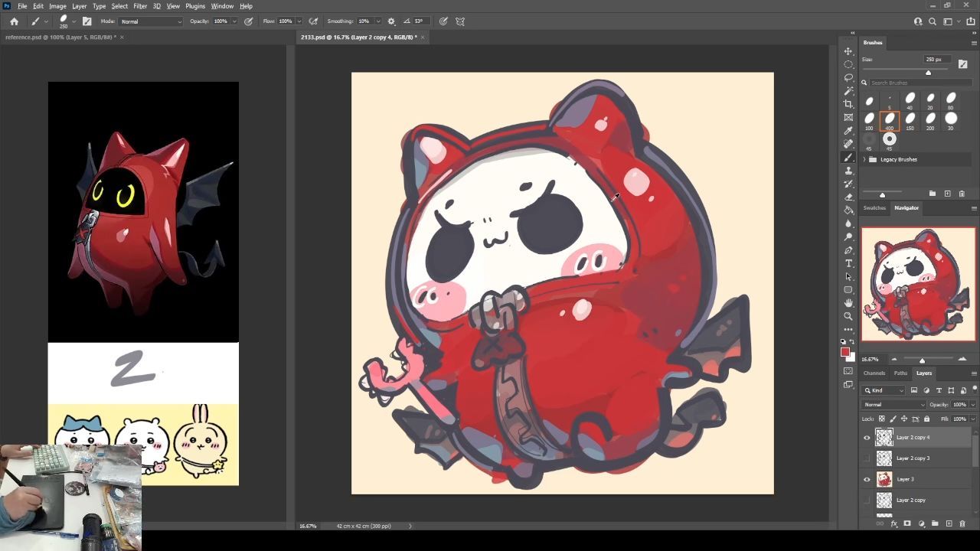Select the Type tool
980x551 pixels.
[x=848, y=263]
